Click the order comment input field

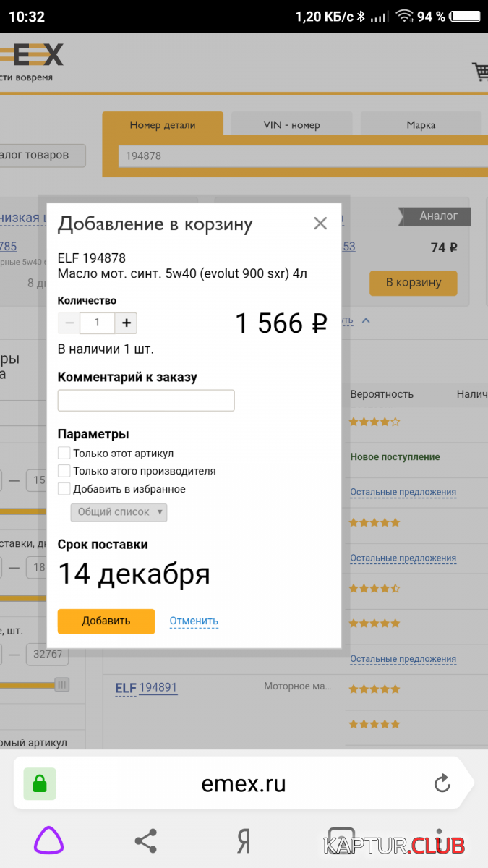(x=146, y=401)
